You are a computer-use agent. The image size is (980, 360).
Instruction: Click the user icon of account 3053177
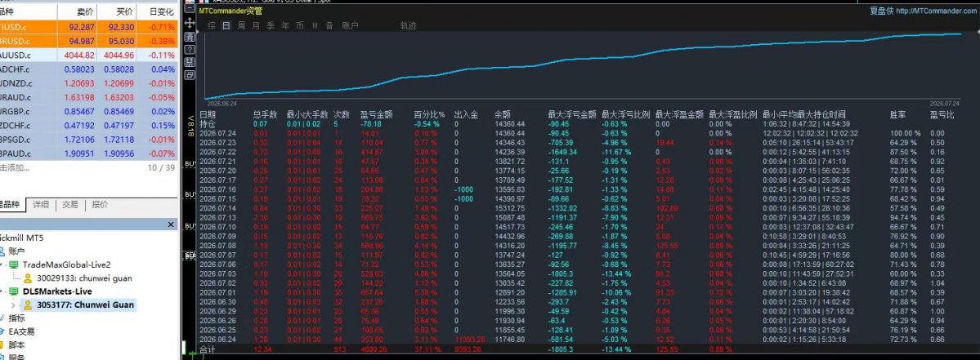tap(28, 305)
